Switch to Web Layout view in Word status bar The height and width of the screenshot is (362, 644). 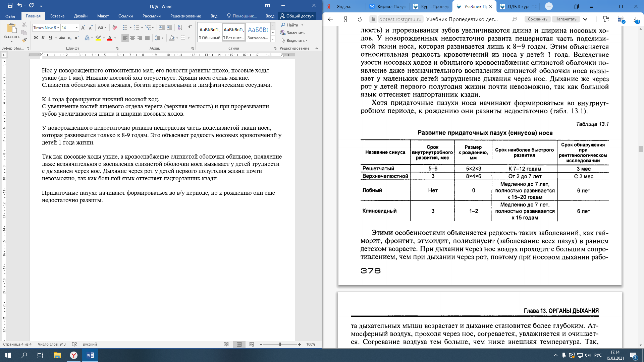coord(252,344)
